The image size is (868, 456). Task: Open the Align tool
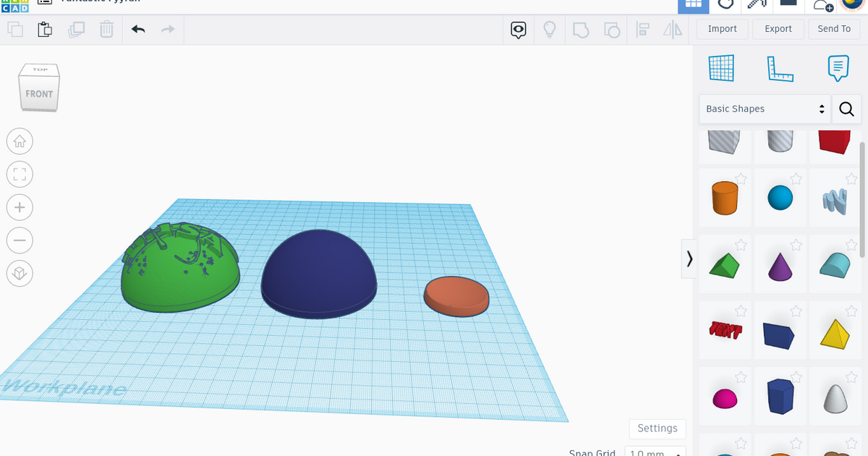click(x=642, y=30)
